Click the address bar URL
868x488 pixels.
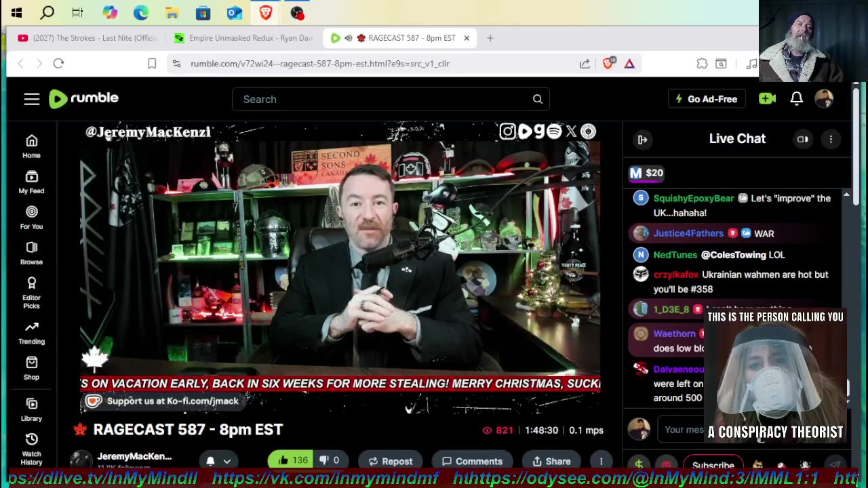tap(320, 64)
